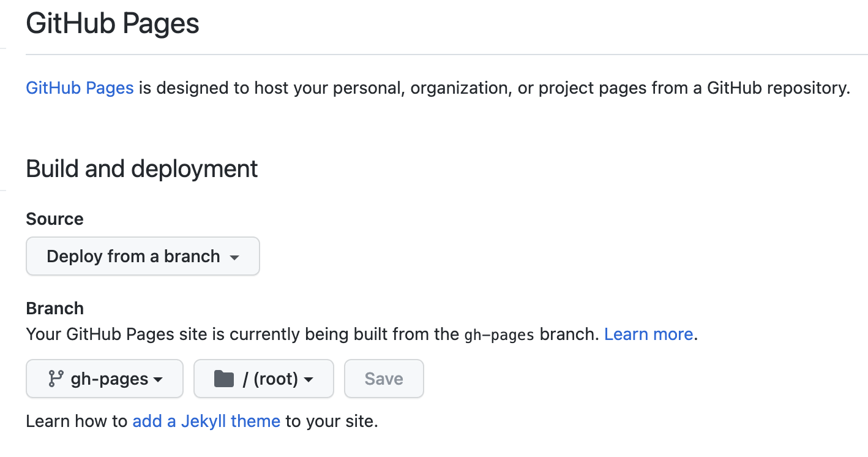Click the Branch section label

[54, 308]
